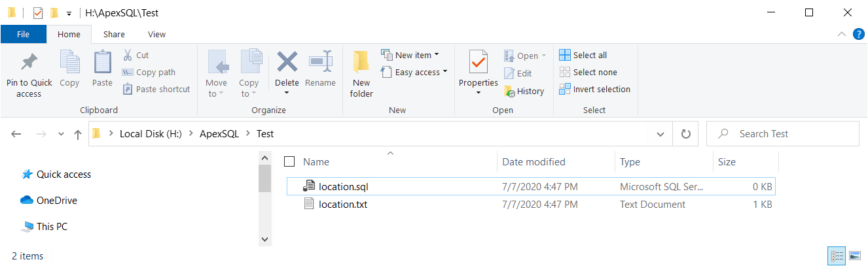Create a New folder
Screen dimensions: 868x266
click(x=361, y=74)
